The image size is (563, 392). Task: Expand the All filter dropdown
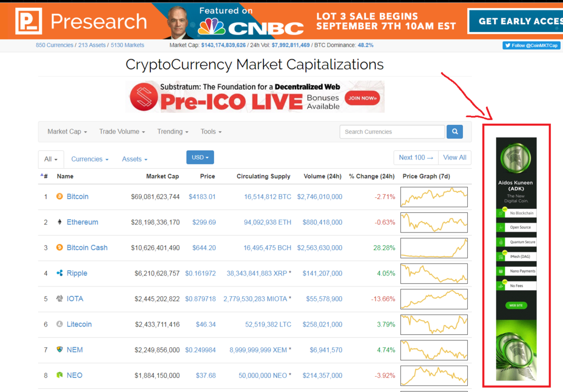51,159
